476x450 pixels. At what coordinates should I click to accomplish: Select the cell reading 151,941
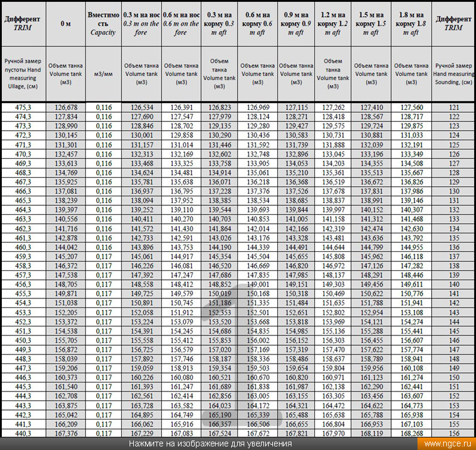point(411,303)
